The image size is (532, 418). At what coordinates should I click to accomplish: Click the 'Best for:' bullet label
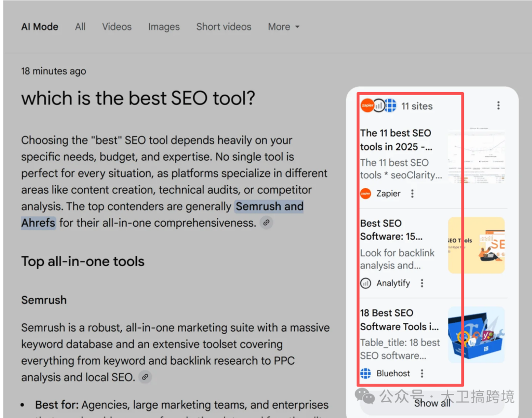[x=57, y=405]
